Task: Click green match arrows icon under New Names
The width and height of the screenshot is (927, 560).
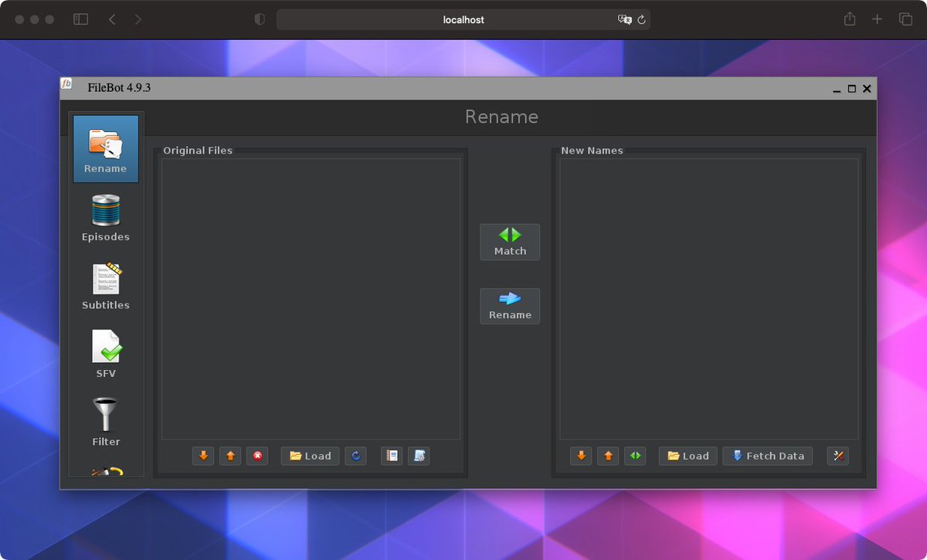Action: (635, 456)
